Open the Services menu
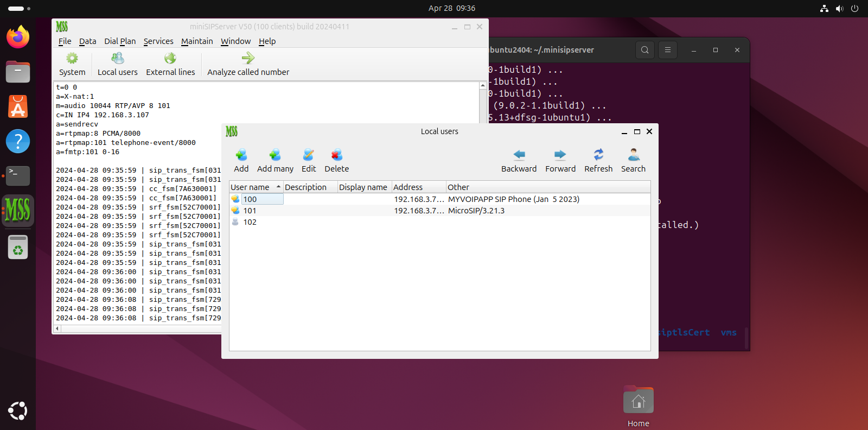 coord(158,41)
